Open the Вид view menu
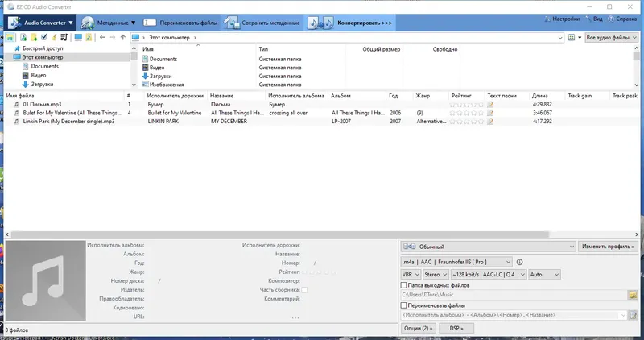This screenshot has height=340, width=644. click(x=594, y=19)
